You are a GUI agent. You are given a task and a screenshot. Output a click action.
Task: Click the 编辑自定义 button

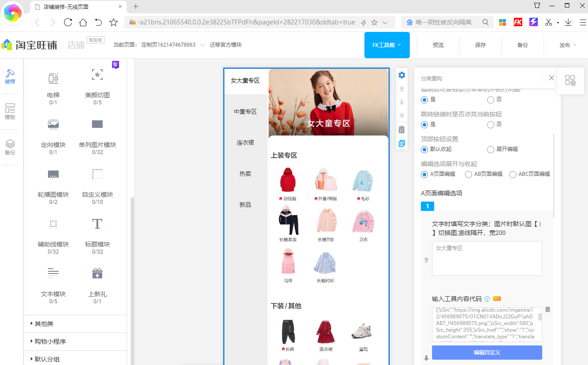pyautogui.click(x=487, y=352)
